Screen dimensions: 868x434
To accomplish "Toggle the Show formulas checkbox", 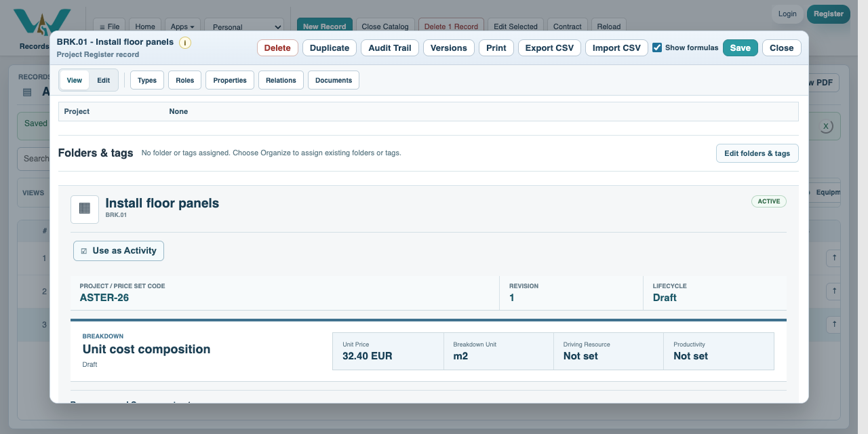I will point(657,47).
